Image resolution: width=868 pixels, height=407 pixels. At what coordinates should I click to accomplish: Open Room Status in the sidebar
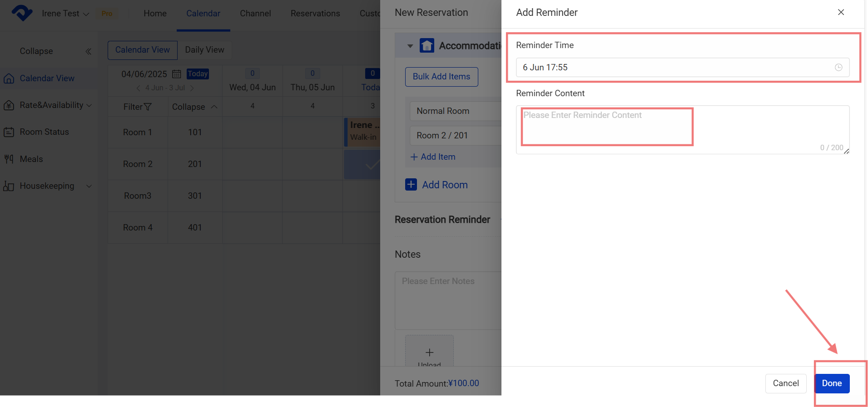44,132
